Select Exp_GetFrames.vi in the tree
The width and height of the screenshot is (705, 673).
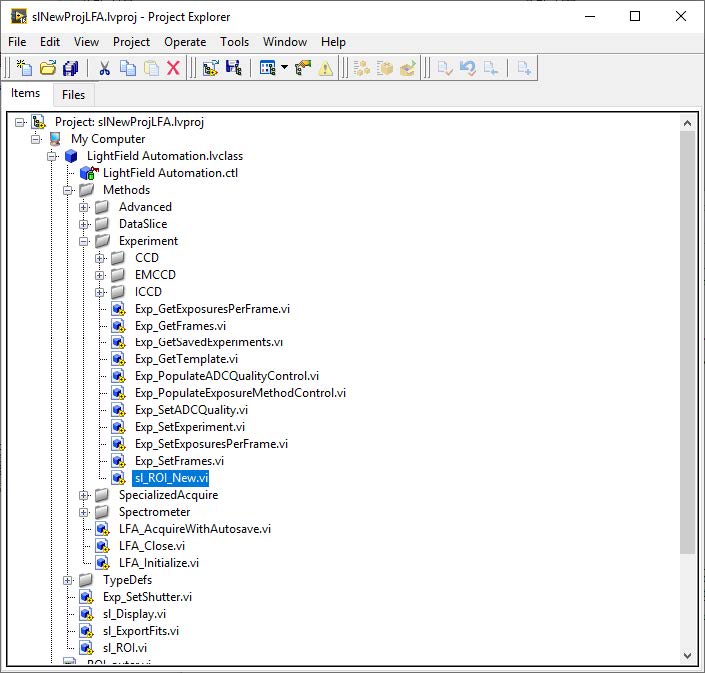pyautogui.click(x=180, y=326)
